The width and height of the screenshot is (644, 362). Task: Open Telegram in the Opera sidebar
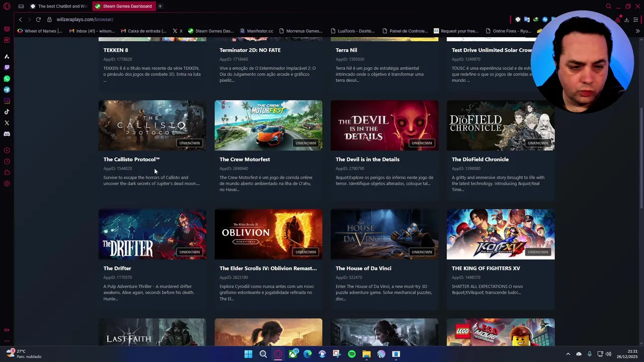point(7,90)
